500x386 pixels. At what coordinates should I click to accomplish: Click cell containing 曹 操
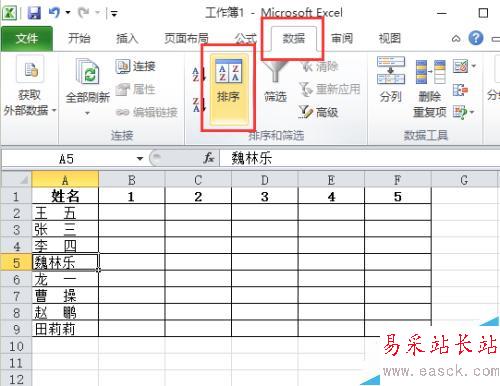pos(65,296)
